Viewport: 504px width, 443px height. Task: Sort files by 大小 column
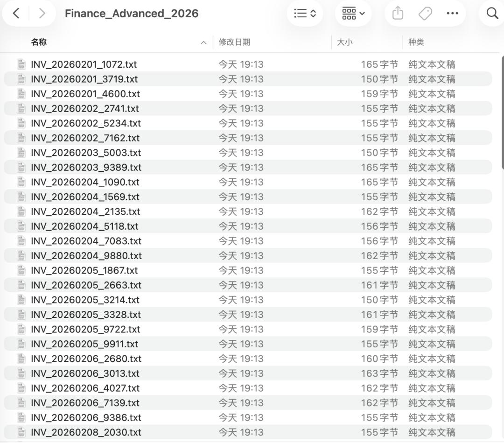click(345, 42)
